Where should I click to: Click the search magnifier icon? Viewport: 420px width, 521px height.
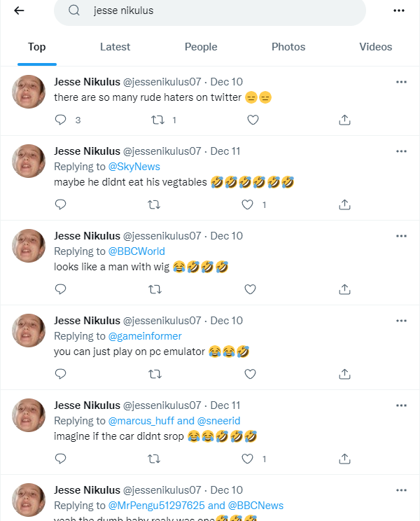[74, 11]
